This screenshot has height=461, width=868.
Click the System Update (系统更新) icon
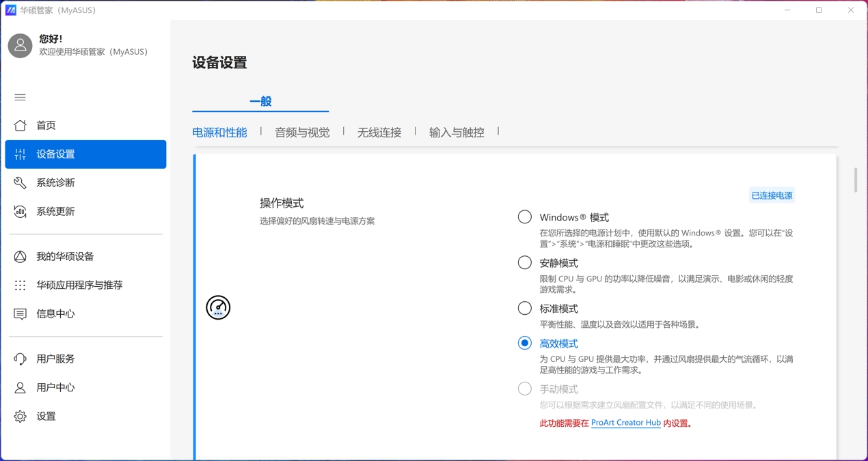(x=21, y=212)
